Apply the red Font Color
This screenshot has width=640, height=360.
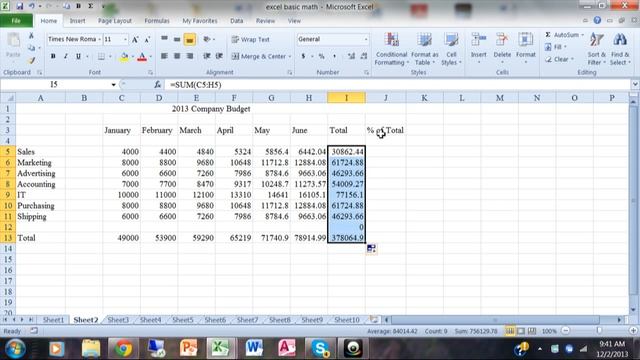coord(142,57)
